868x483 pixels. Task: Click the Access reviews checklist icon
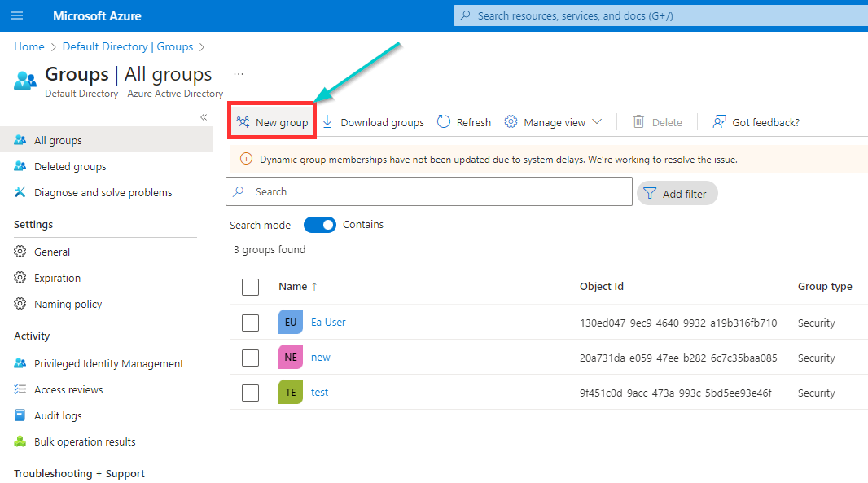(20, 389)
